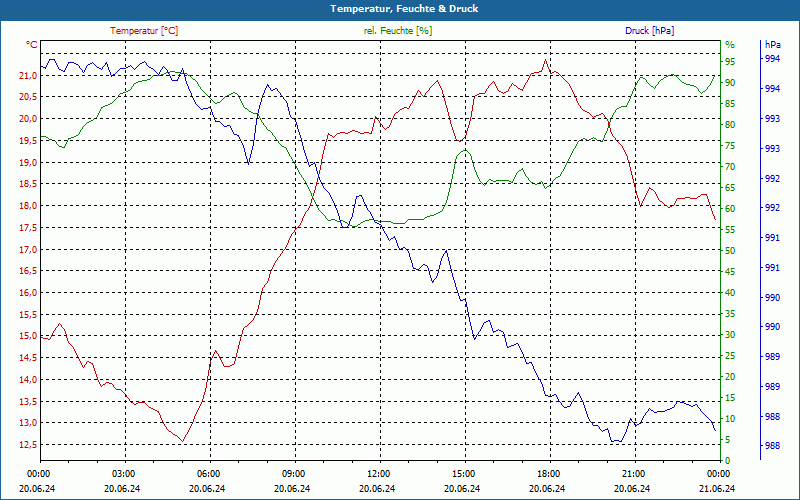Click the '14,0' temperature axis value

28,380
